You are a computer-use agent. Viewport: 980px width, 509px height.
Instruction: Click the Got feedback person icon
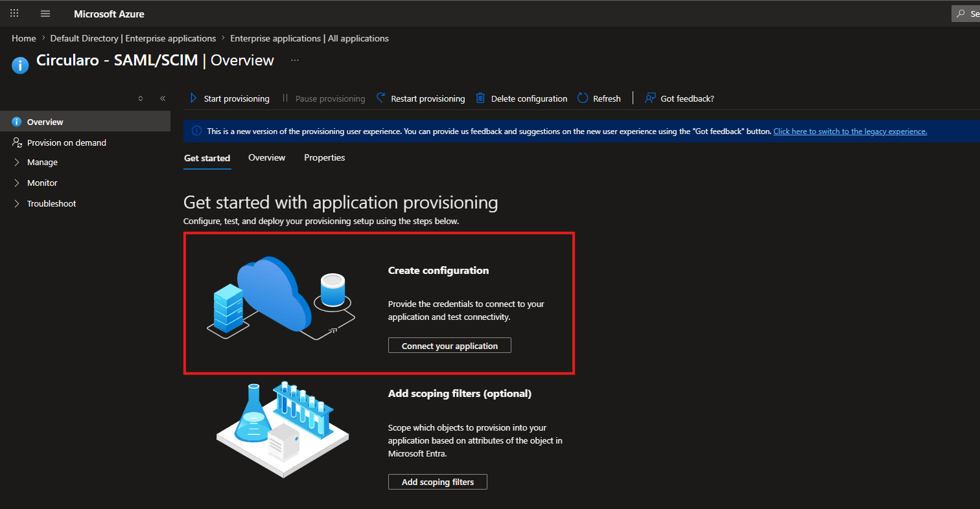650,98
